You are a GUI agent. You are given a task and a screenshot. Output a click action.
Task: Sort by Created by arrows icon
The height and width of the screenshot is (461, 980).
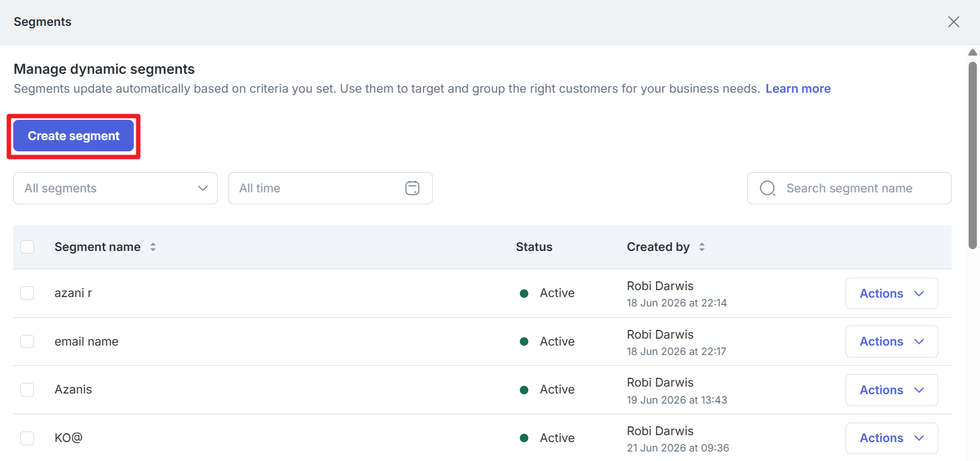tap(702, 247)
